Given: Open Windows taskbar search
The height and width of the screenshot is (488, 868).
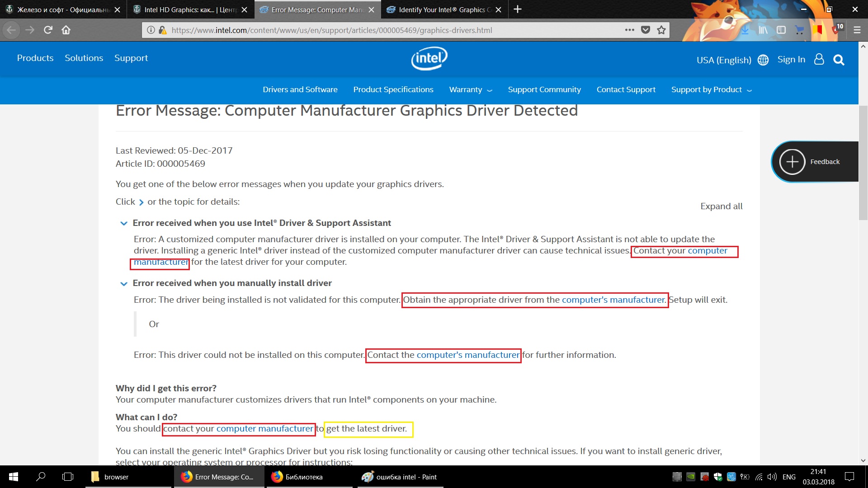Looking at the screenshot, I should point(41,477).
